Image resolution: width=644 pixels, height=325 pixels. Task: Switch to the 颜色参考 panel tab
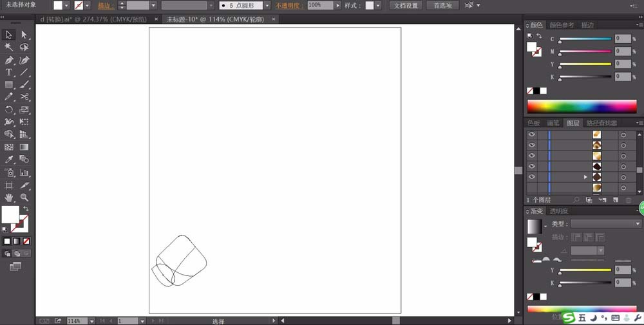click(x=562, y=25)
